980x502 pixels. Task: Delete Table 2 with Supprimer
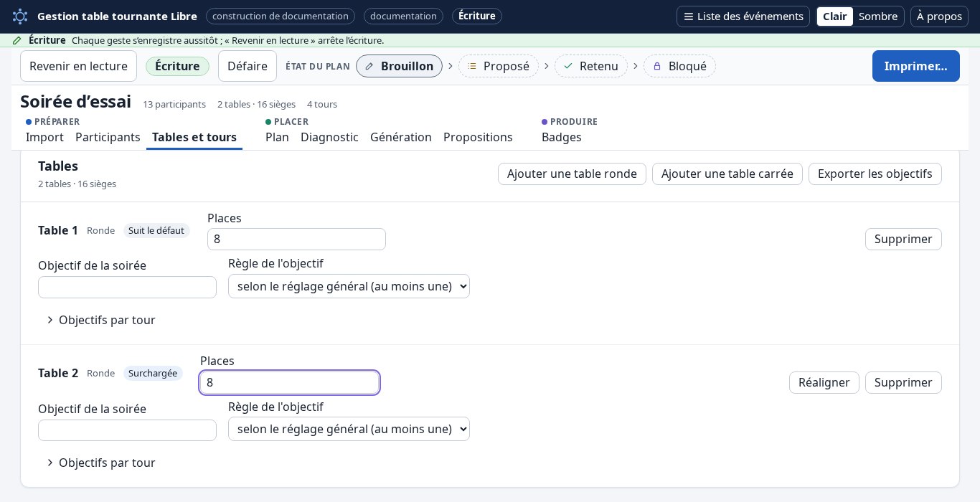coord(903,382)
